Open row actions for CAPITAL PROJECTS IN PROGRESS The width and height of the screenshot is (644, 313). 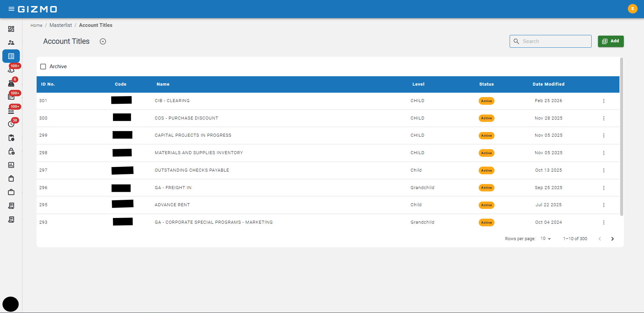coord(604,136)
